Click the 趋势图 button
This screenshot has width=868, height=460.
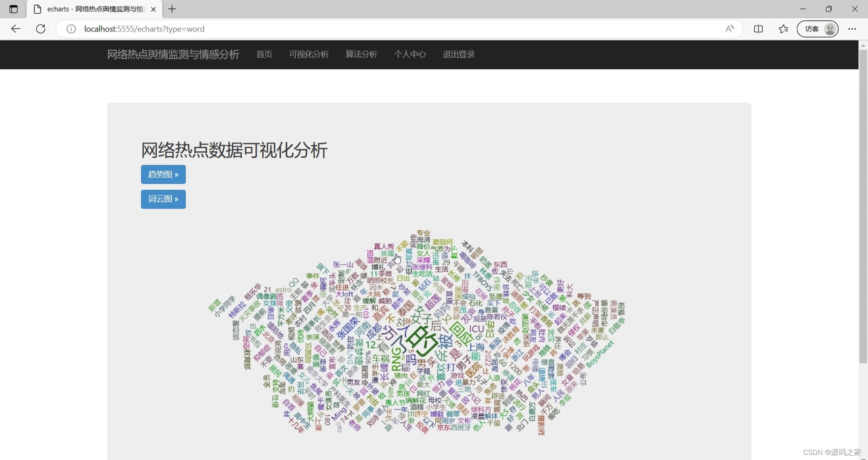pyautogui.click(x=163, y=174)
